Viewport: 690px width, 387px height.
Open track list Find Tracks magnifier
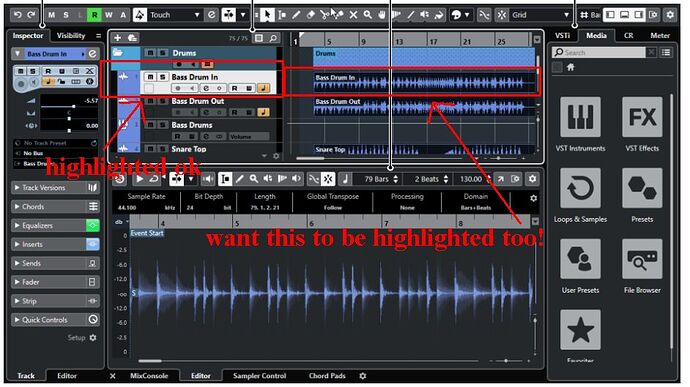tap(273, 38)
